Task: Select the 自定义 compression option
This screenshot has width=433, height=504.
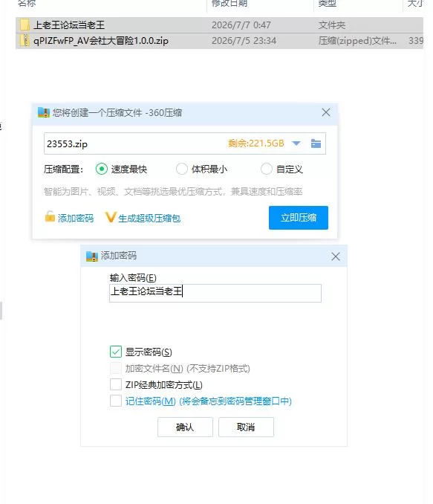Action: (x=267, y=169)
